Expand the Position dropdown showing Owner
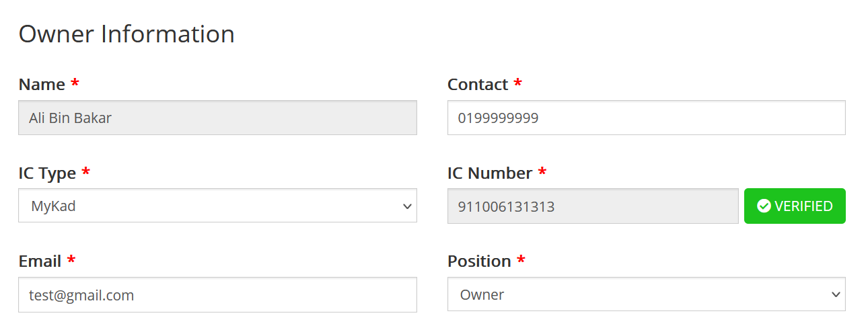Image resolution: width=868 pixels, height=332 pixels. point(646,294)
